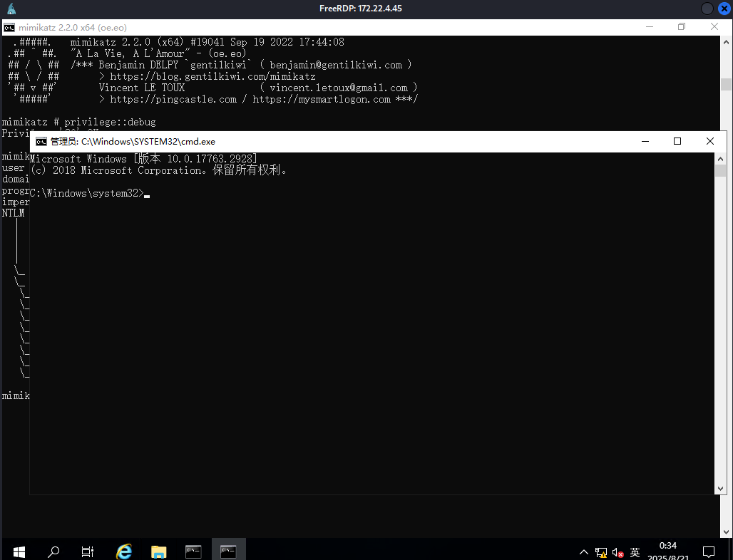Open the Action Center notifications icon
This screenshot has width=733, height=560.
(x=709, y=552)
